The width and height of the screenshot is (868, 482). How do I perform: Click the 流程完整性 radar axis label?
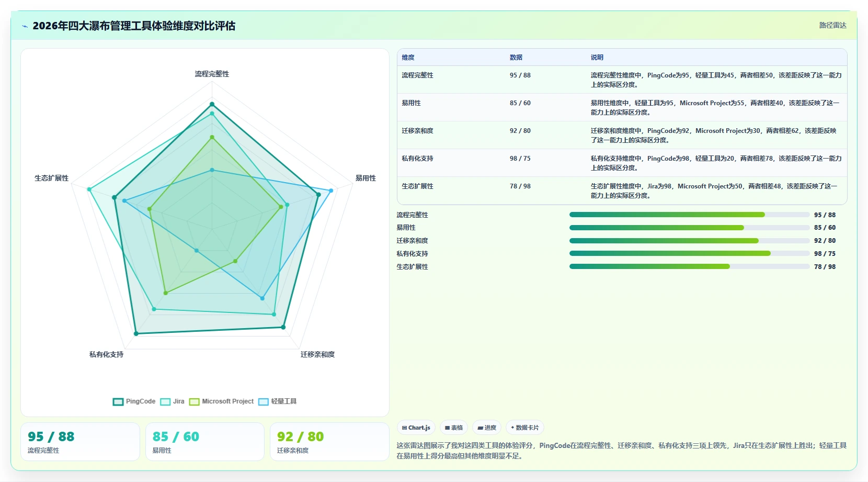point(212,74)
